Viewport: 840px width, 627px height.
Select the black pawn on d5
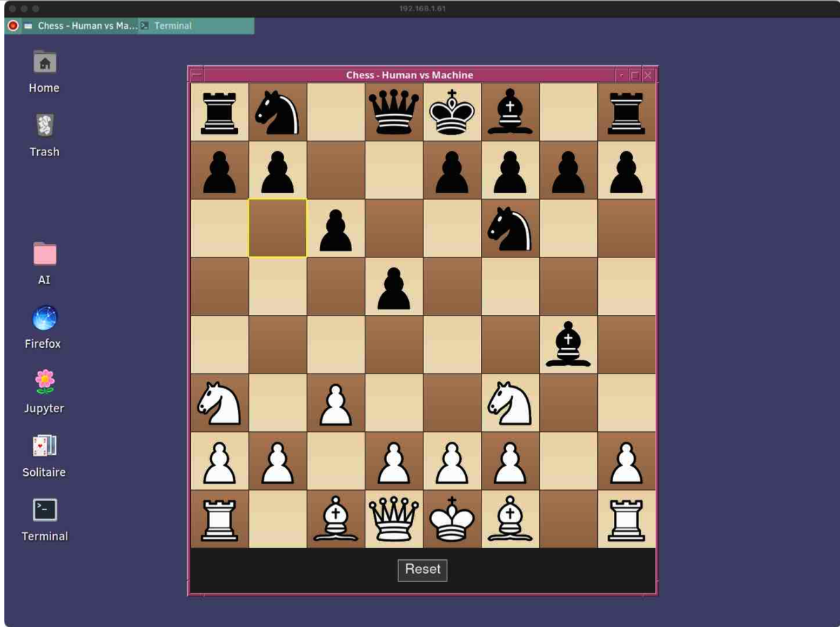coord(393,287)
